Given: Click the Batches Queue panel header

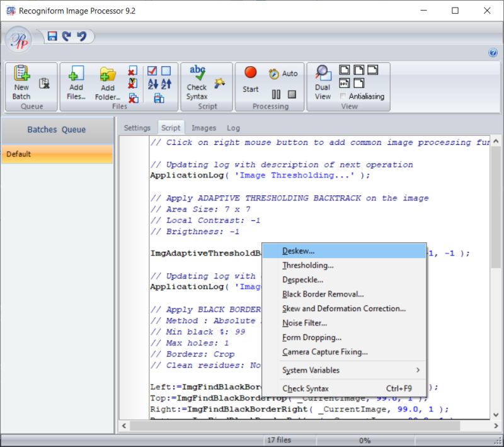Looking at the screenshot, I should [x=57, y=130].
